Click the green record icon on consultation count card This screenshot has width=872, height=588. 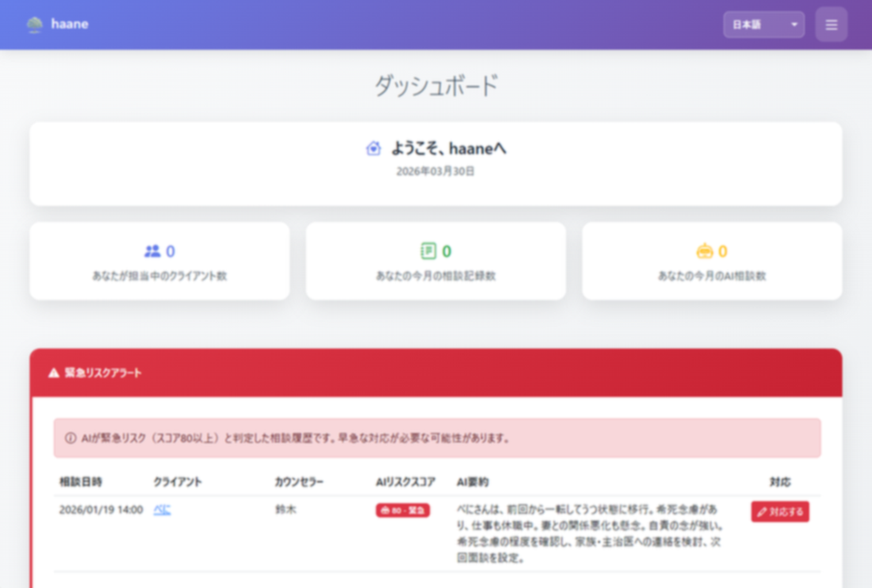point(429,251)
